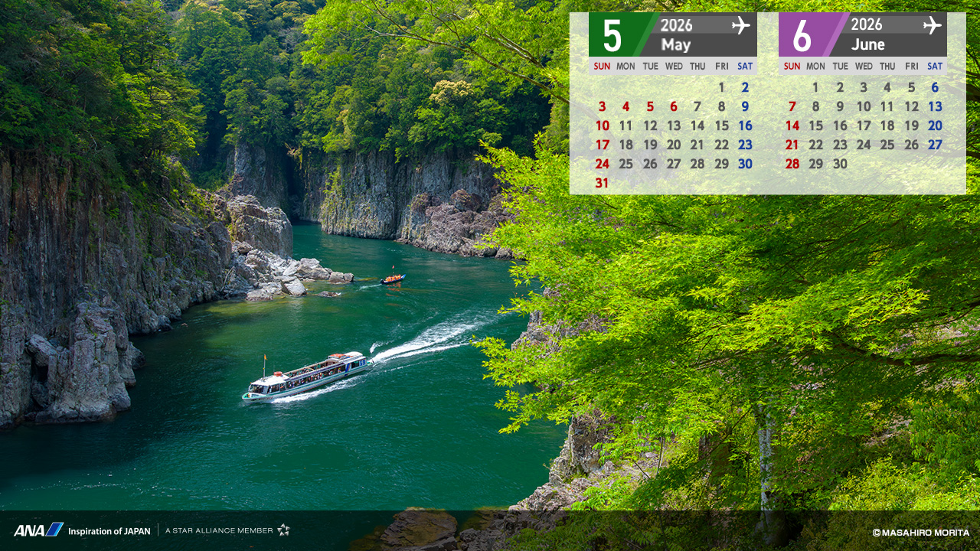Click the airplane icon in May header
This screenshot has width=980, height=551.
740,25
